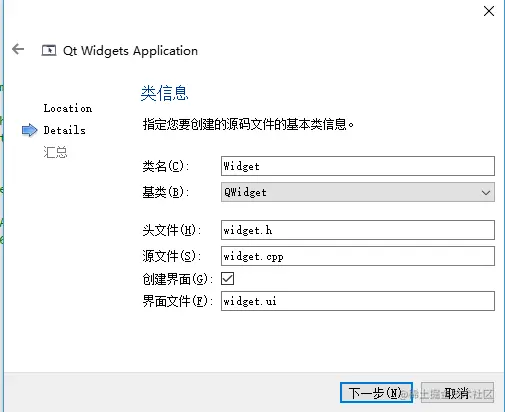Click the 类信息 heading
505x412 pixels.
coord(164,93)
